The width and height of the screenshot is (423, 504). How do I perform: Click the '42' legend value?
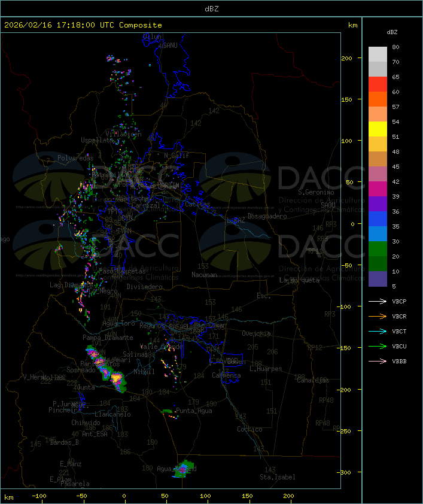[395, 182]
